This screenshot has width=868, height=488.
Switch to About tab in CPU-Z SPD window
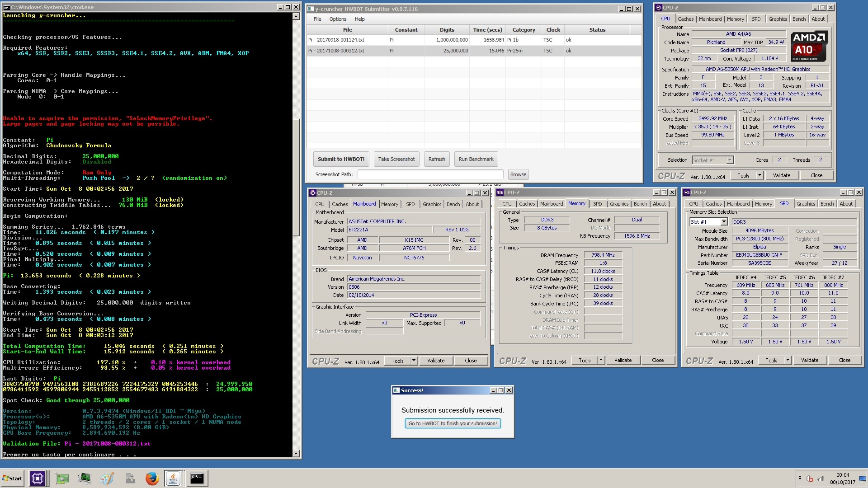click(x=846, y=204)
